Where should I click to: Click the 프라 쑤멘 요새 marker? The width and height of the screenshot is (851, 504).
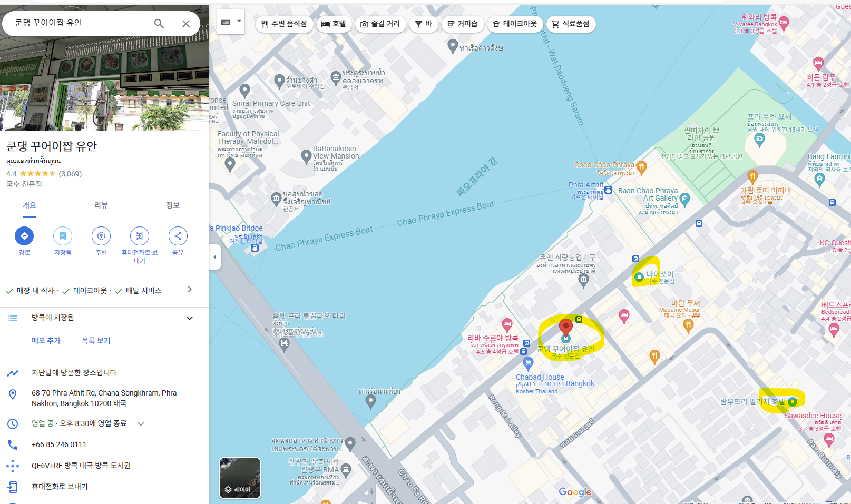tap(759, 140)
